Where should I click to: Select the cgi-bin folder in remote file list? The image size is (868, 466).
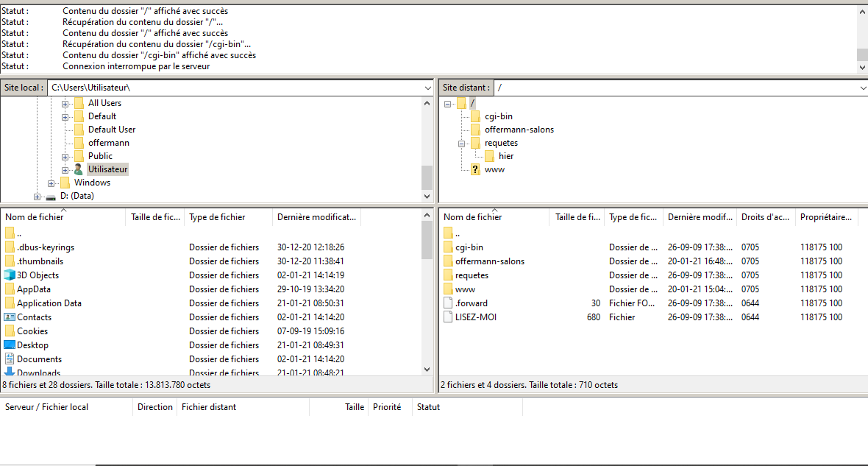coord(469,247)
